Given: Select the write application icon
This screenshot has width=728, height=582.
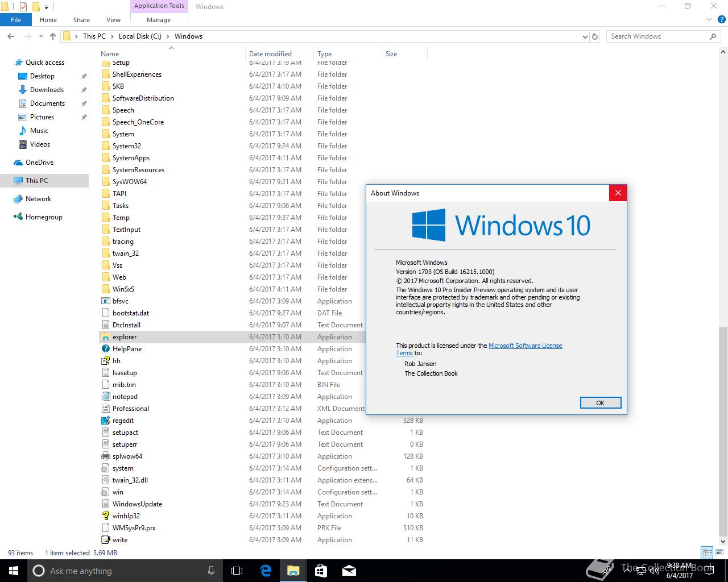Looking at the screenshot, I should tap(105, 540).
